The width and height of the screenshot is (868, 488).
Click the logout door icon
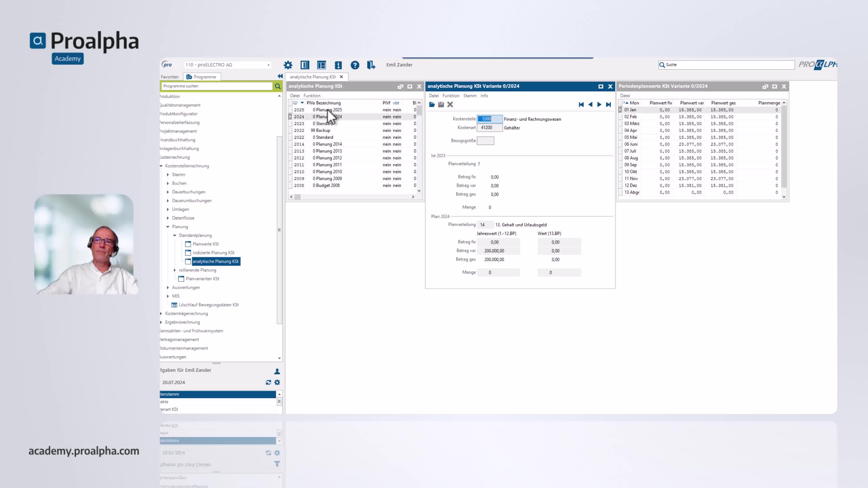pos(371,65)
